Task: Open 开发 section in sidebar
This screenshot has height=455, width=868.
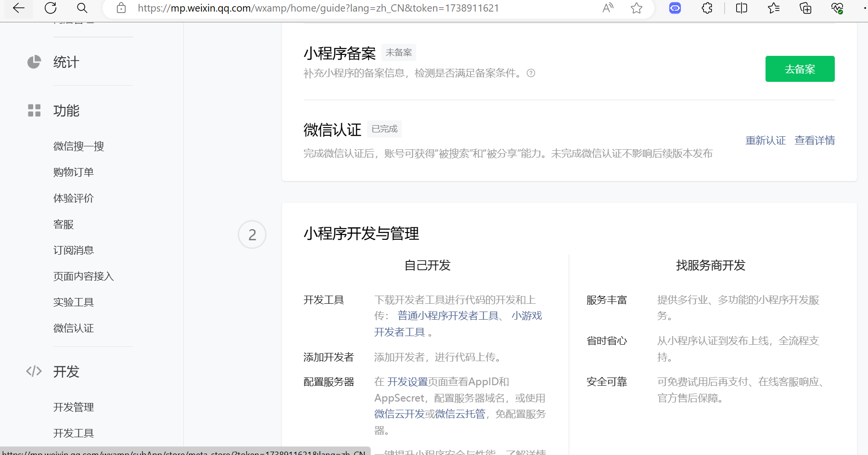Action: [66, 372]
